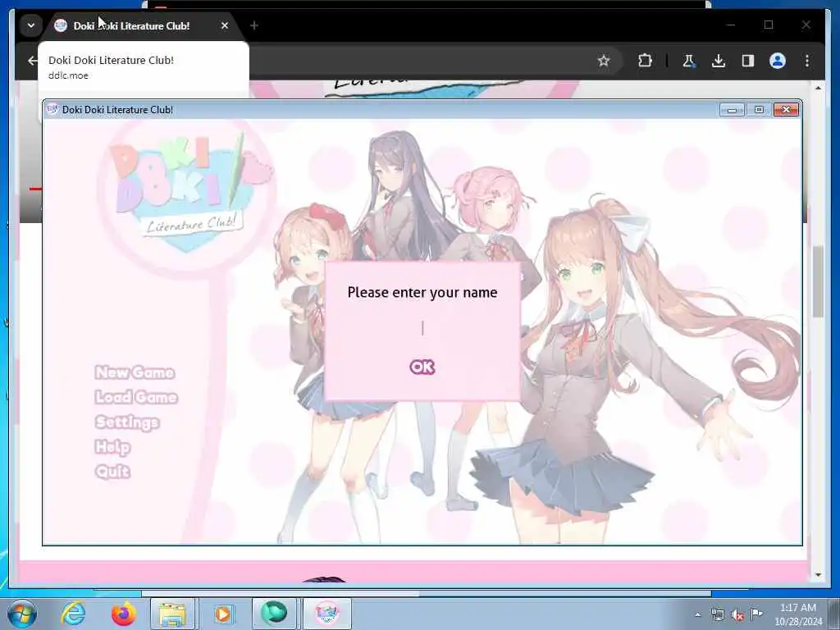Click the browser page scroll down arrow
This screenshot has width=840, height=630.
pos(818,574)
